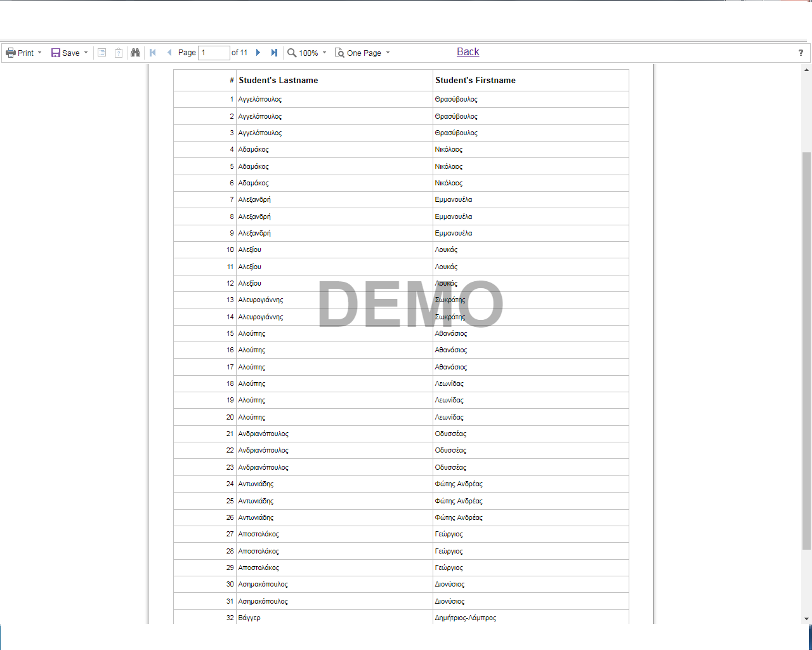The height and width of the screenshot is (650, 812).
Task: Click the scrollbar down arrow
Action: coord(806,619)
